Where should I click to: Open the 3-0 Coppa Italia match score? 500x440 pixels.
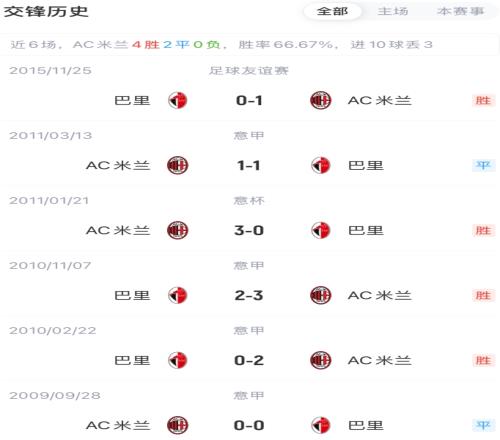(x=249, y=230)
